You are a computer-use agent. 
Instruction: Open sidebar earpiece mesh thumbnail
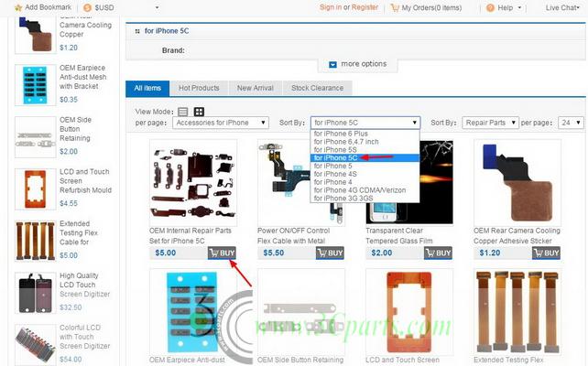point(35,85)
